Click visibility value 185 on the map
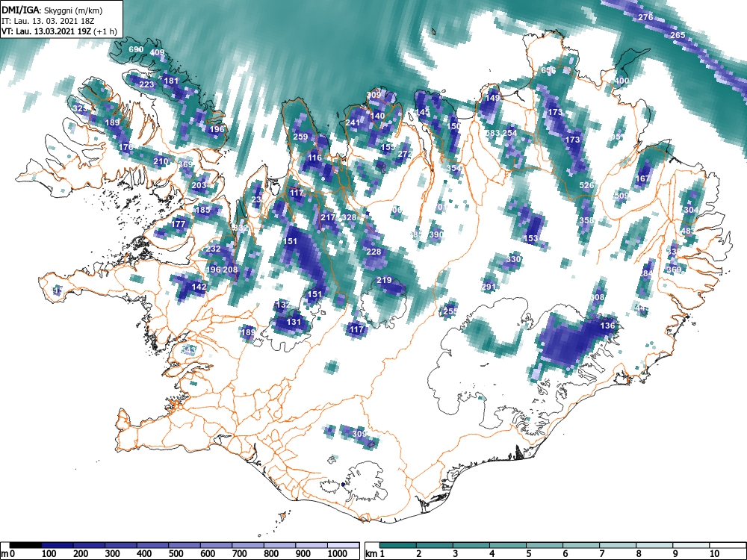The width and height of the screenshot is (747, 560). click(202, 210)
